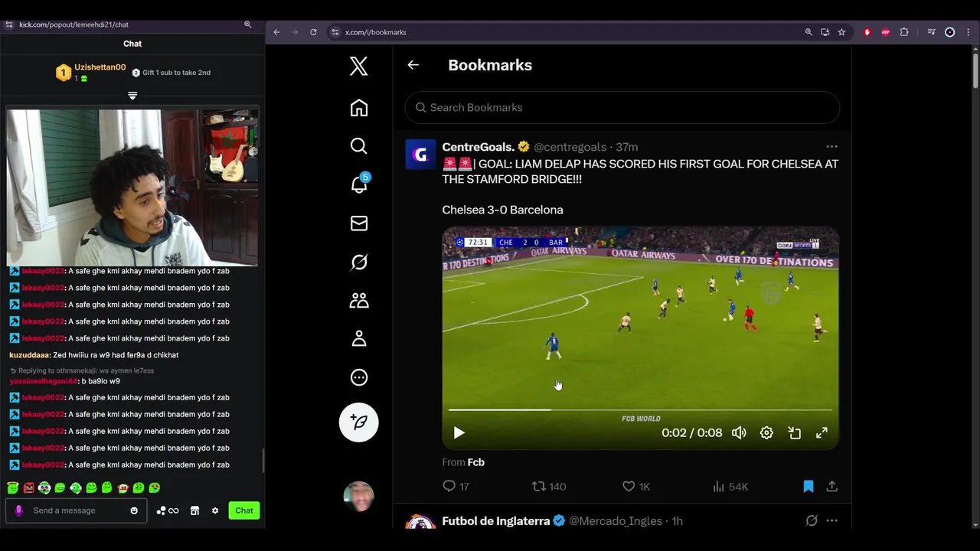Open the emoji picker smiley
This screenshot has height=551, width=980.
point(134,510)
